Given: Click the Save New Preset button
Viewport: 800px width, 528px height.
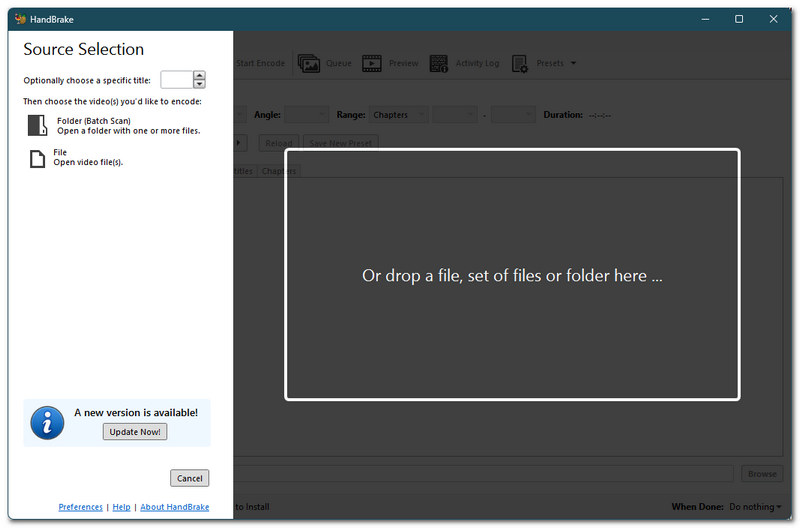Looking at the screenshot, I should click(x=340, y=142).
